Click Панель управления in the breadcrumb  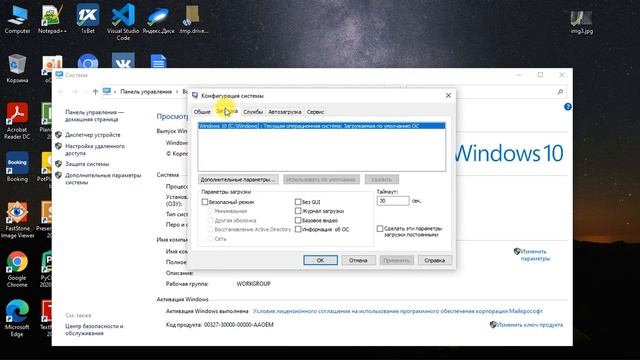click(146, 92)
